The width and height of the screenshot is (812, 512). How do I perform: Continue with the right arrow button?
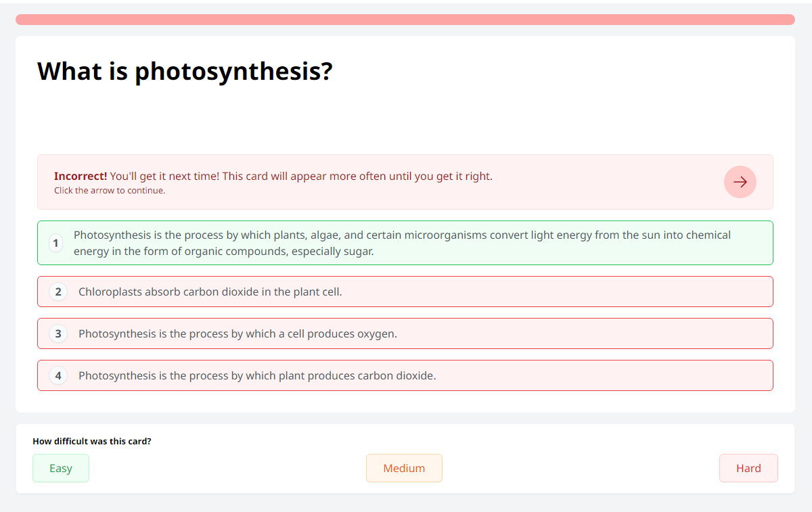coord(740,182)
